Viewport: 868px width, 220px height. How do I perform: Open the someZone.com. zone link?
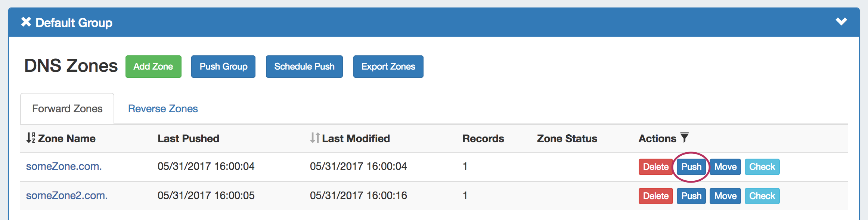[64, 166]
